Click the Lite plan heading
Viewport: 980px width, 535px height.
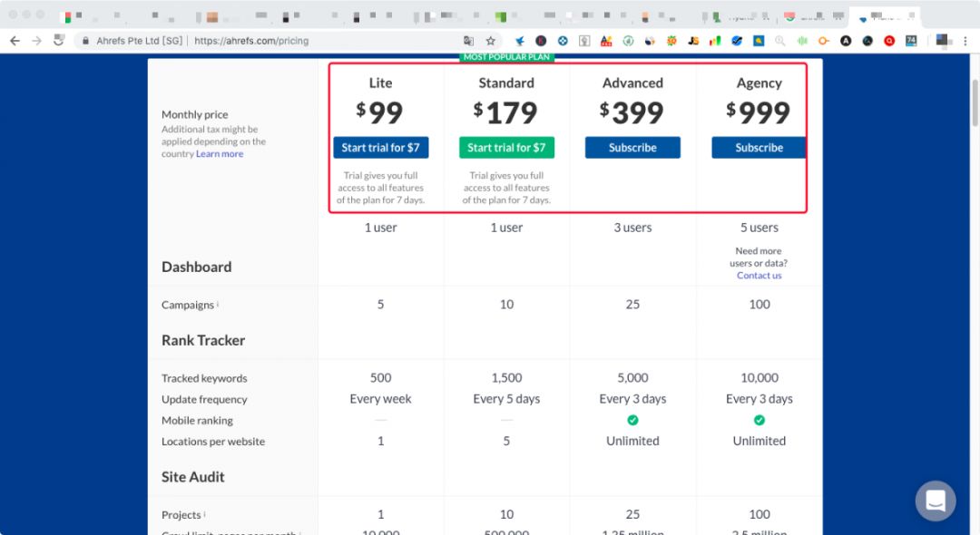[x=380, y=83]
